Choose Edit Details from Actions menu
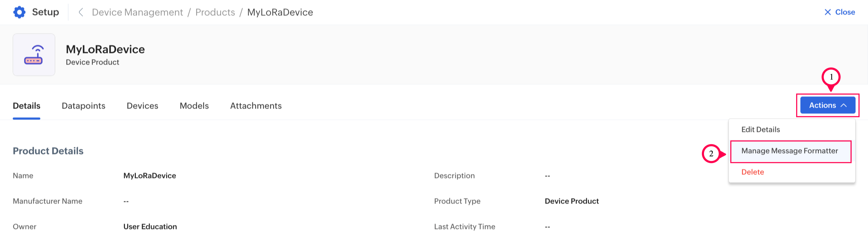The height and width of the screenshot is (237, 868). tap(760, 130)
